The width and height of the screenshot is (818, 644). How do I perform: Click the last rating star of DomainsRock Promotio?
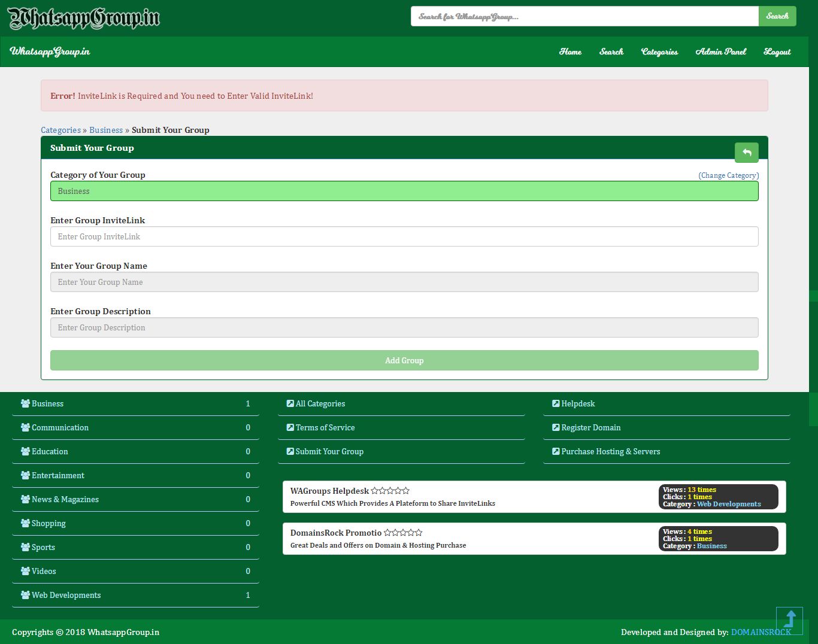pos(419,533)
